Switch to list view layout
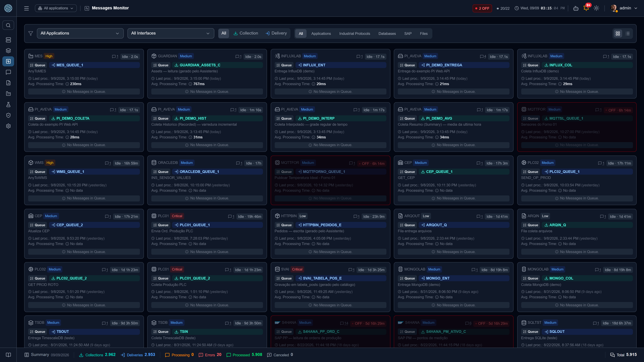 coord(628,34)
